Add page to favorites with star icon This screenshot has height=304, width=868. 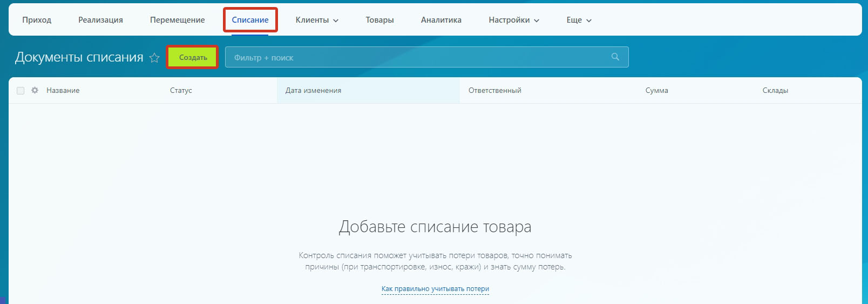tap(154, 58)
